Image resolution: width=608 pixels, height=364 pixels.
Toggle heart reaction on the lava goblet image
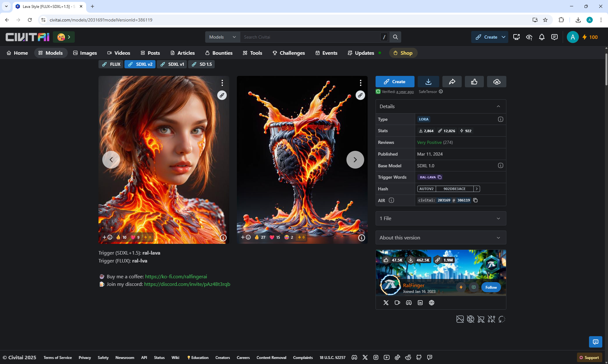point(275,237)
